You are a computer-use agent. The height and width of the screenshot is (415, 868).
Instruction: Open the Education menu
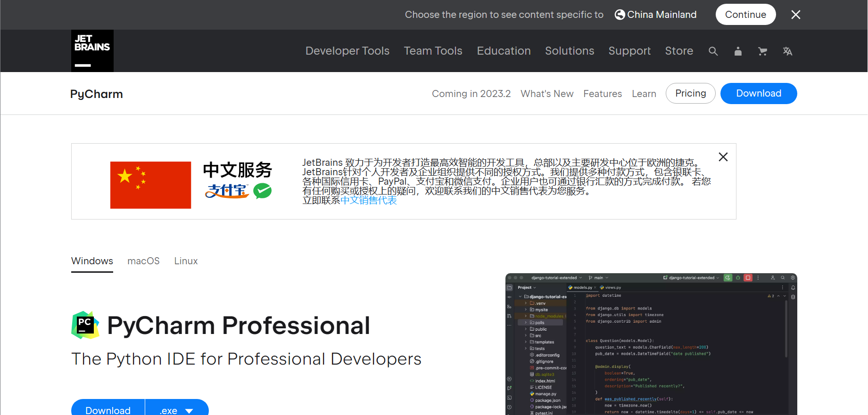point(504,51)
